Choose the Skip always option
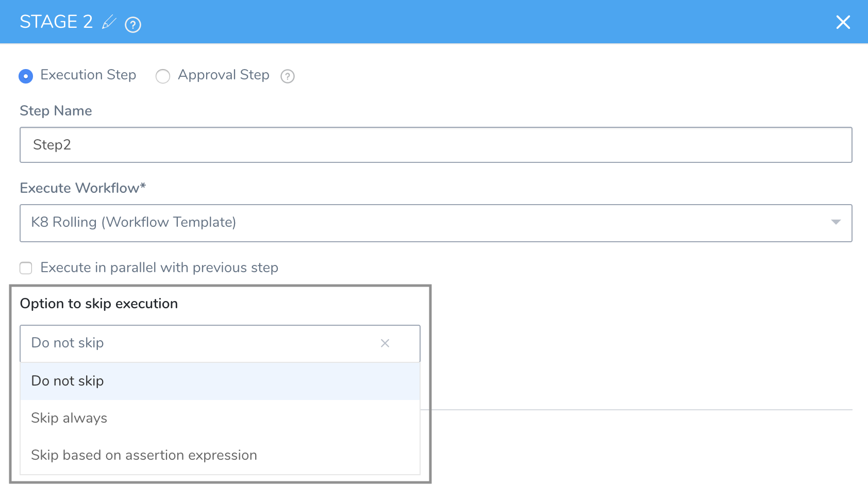The height and width of the screenshot is (501, 868). 220,418
